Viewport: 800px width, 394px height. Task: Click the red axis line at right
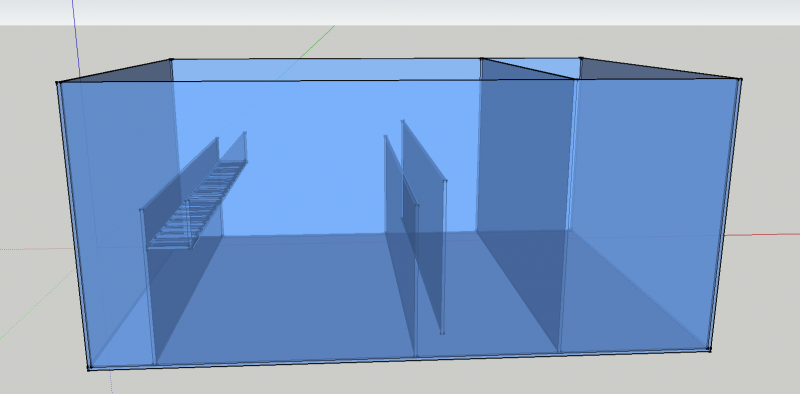(x=762, y=234)
